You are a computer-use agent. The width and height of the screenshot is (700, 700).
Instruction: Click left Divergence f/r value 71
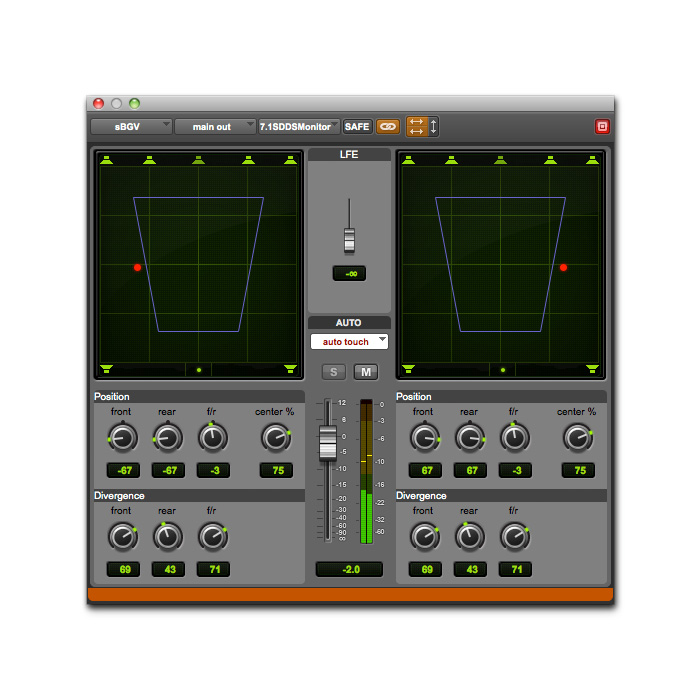(213, 569)
